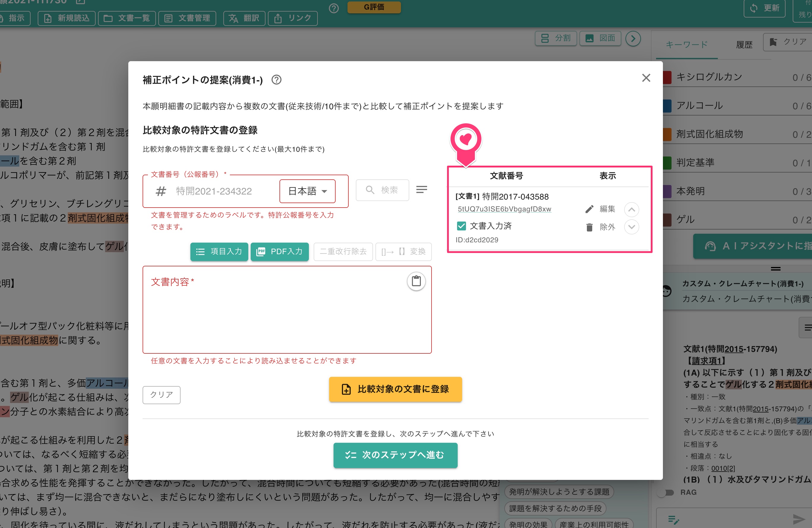Image resolution: width=812 pixels, height=528 pixels.
Task: Click the send arrow in the chat input
Action: (799, 519)
